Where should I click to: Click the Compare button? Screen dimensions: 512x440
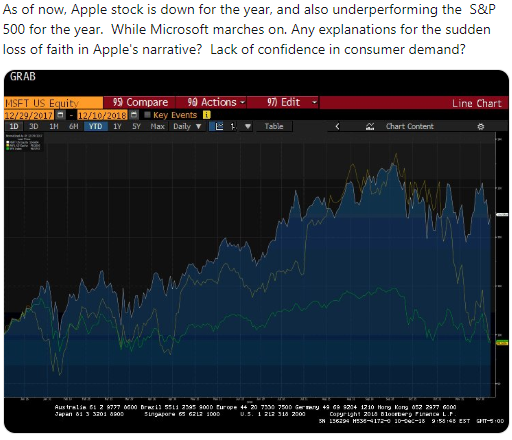pyautogui.click(x=139, y=102)
